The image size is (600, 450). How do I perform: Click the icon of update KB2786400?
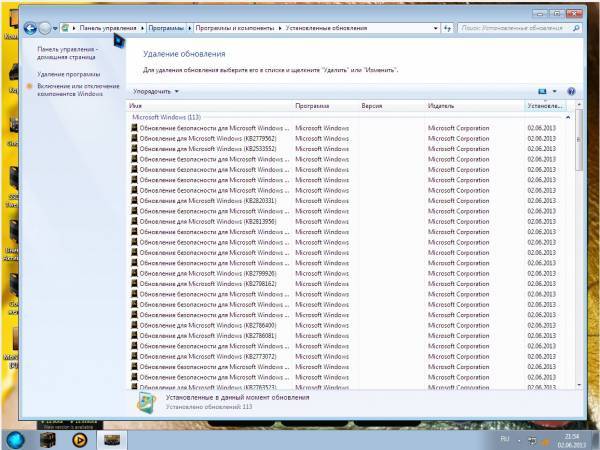point(134,325)
